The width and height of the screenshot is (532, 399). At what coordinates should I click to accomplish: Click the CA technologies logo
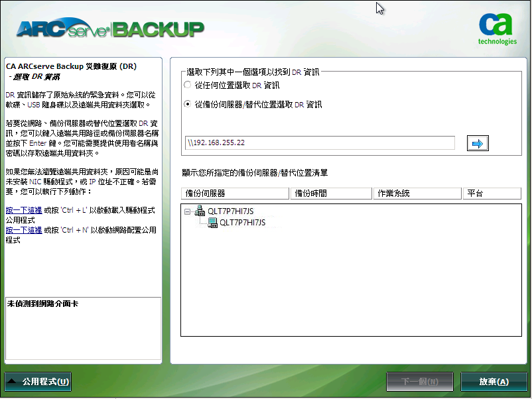pyautogui.click(x=498, y=29)
